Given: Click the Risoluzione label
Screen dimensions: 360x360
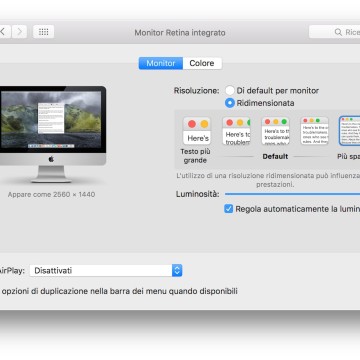Looking at the screenshot, I should click(x=197, y=91).
